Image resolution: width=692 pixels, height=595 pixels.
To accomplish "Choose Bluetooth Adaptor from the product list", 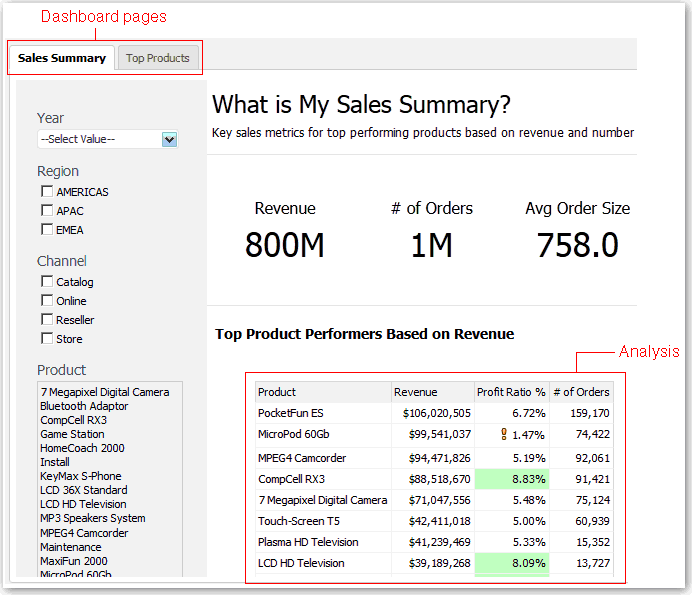I will pos(84,406).
